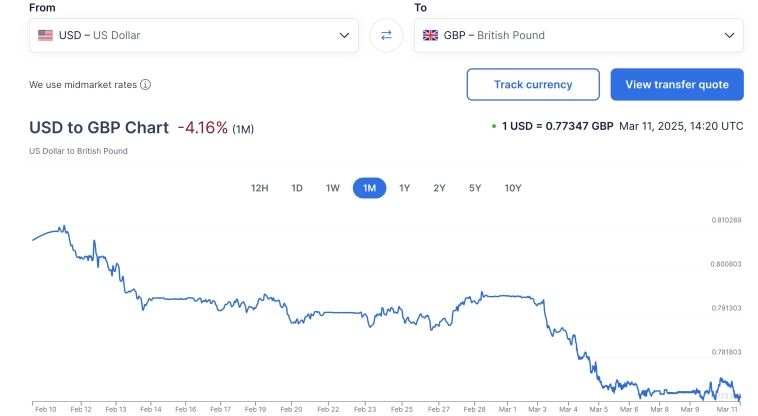
Task: Click the green live rate indicator dot
Action: click(x=493, y=127)
